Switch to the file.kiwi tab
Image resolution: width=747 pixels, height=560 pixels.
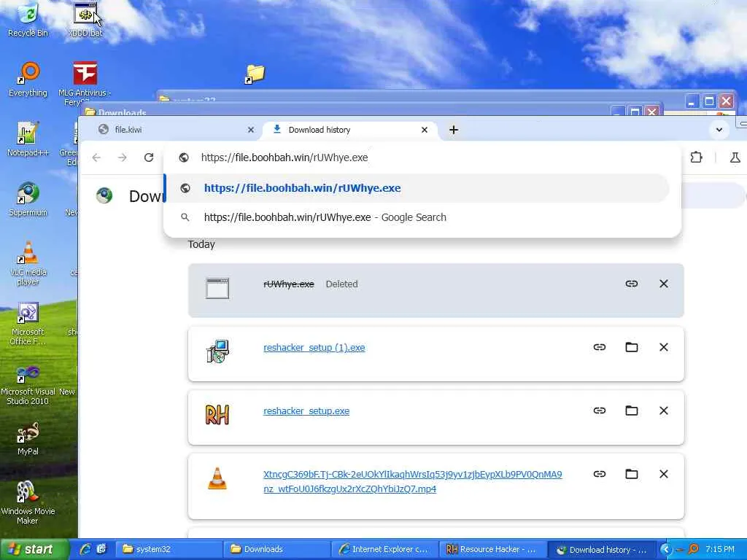[x=171, y=130]
